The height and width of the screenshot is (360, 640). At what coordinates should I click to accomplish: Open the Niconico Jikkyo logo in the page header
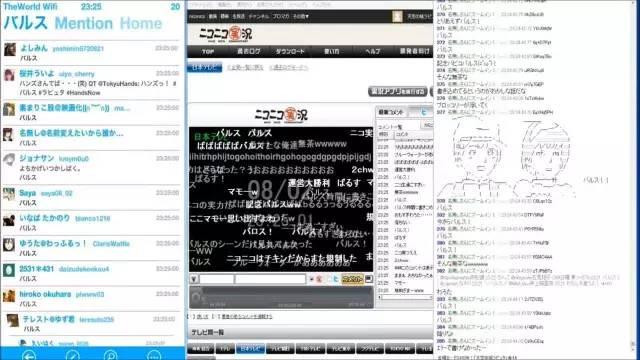click(226, 34)
